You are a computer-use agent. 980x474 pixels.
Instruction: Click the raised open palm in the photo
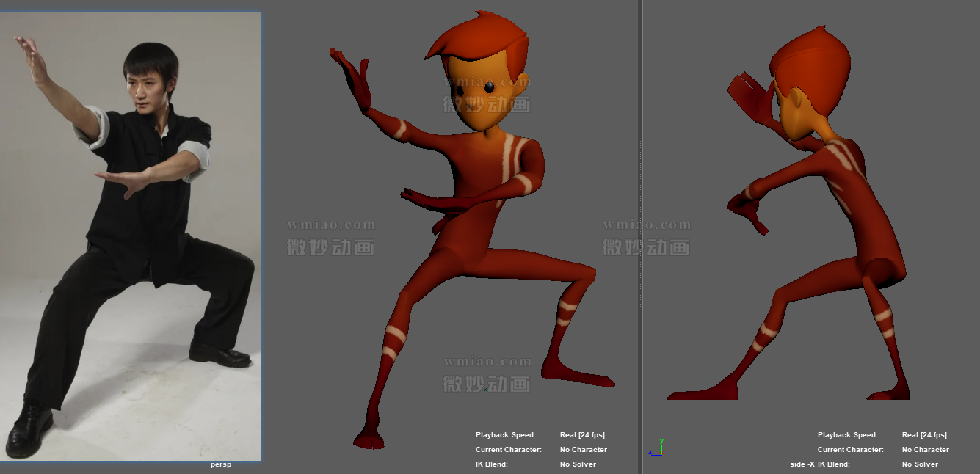pos(31,55)
